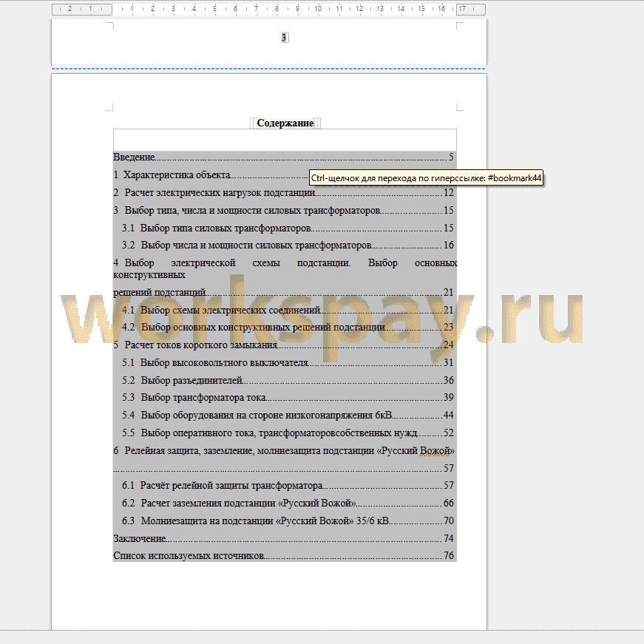Open '2 Расчет электрических нагрузок подстанции' link
The height and width of the screenshot is (644, 644).
click(x=283, y=193)
